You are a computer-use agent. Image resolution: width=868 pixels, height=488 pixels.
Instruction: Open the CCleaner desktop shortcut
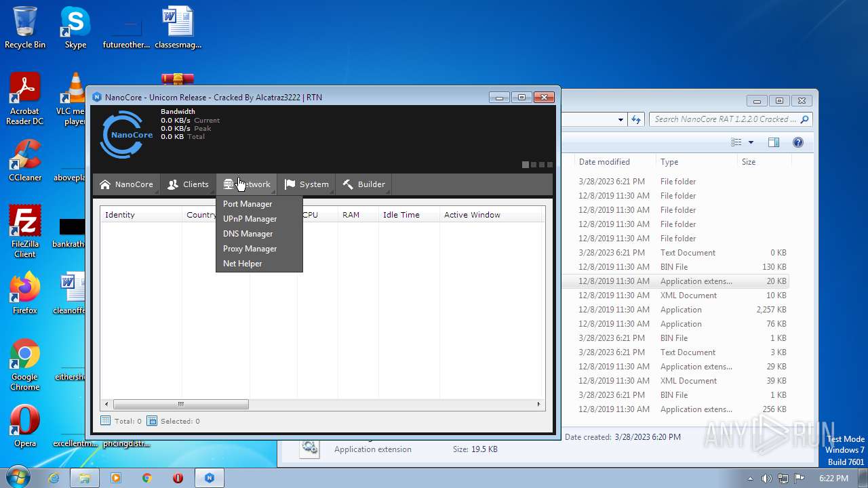pos(25,161)
